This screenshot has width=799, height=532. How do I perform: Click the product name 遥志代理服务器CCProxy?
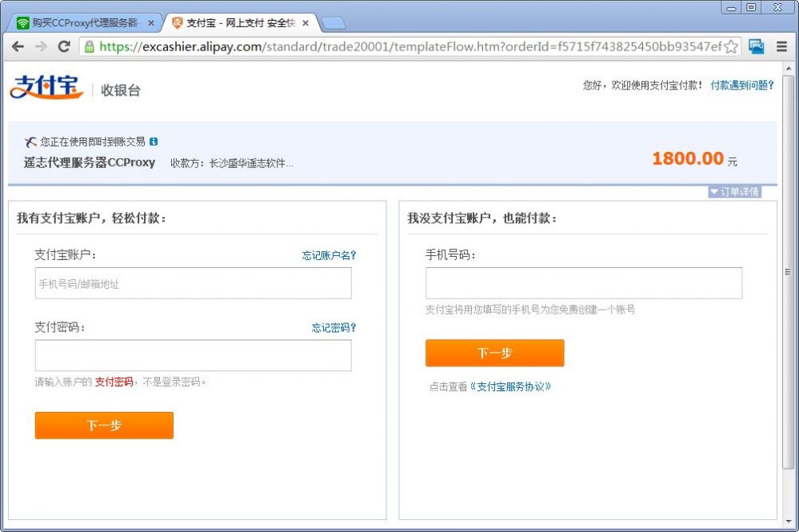tap(89, 162)
